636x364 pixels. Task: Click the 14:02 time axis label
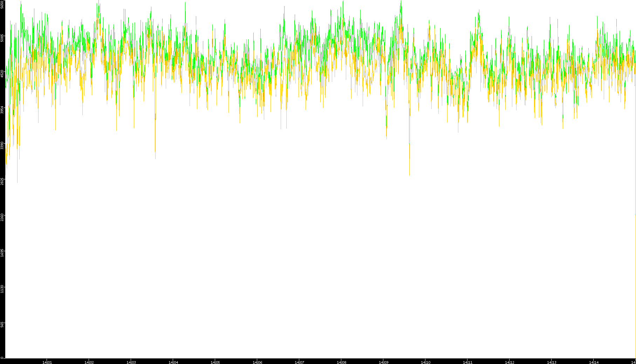89,362
